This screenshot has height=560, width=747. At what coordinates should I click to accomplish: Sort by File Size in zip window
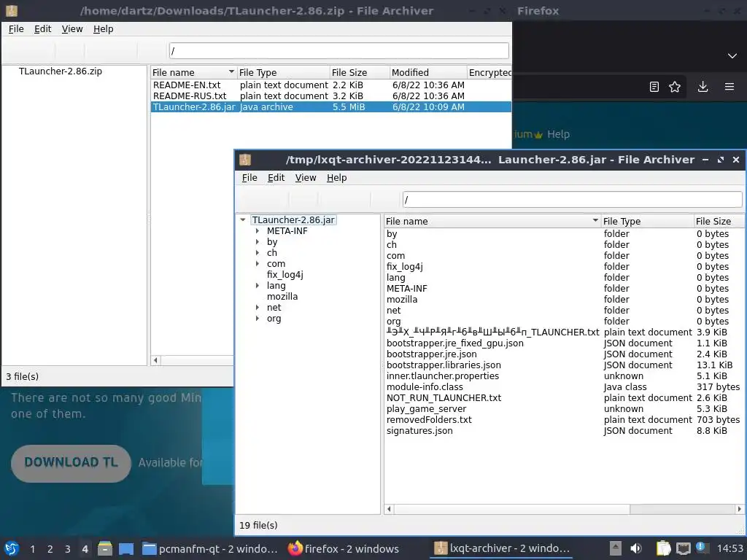click(x=359, y=72)
